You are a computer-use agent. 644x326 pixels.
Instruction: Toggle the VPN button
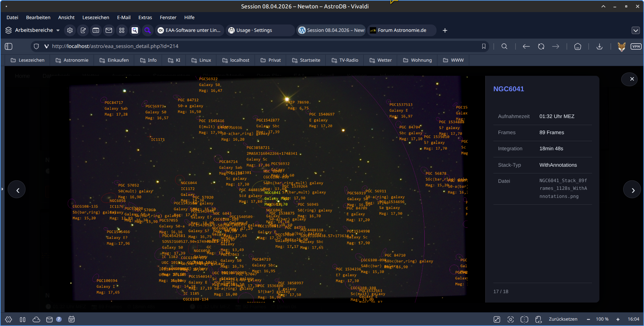pos(636,46)
